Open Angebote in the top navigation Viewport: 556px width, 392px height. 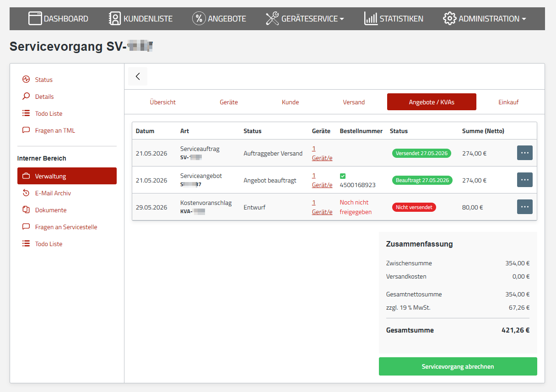point(219,19)
